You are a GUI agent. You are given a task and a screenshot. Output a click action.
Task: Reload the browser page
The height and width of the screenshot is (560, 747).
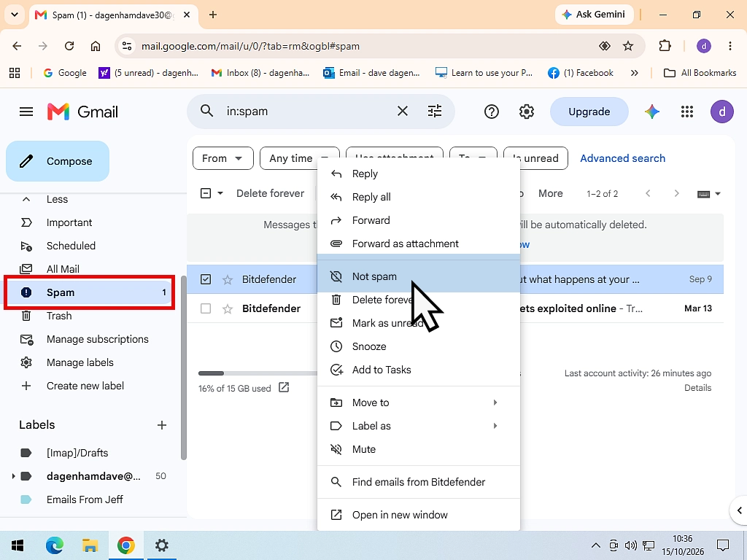(69, 46)
